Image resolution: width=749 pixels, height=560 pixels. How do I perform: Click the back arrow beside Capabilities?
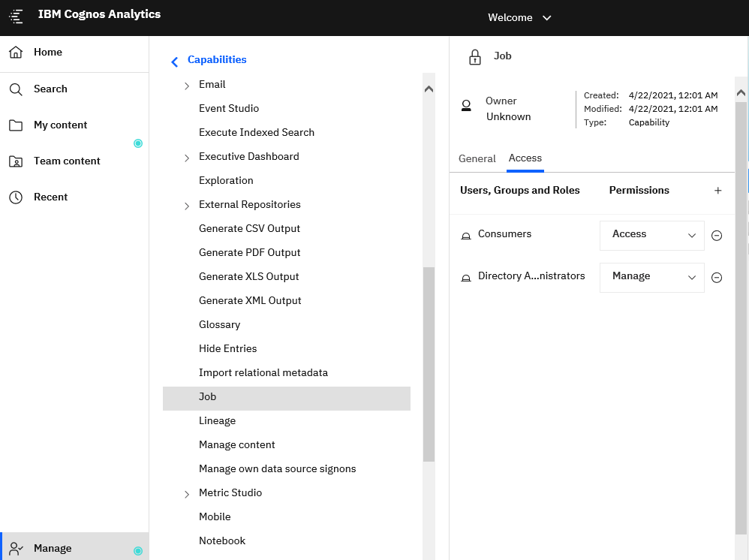[175, 62]
